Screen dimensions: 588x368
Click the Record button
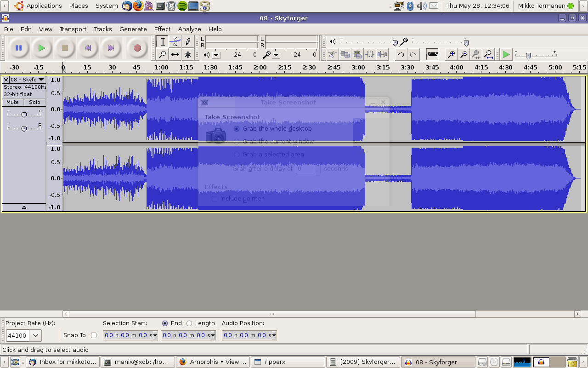click(137, 48)
